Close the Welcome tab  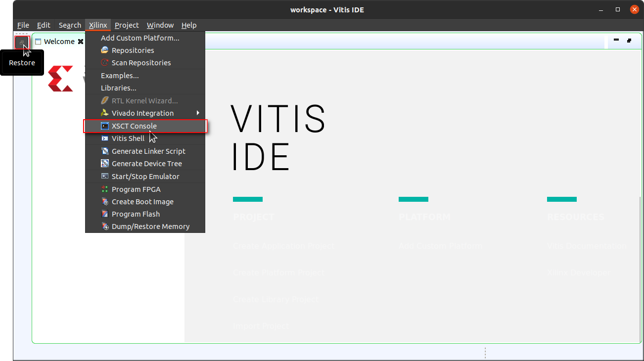(81, 42)
